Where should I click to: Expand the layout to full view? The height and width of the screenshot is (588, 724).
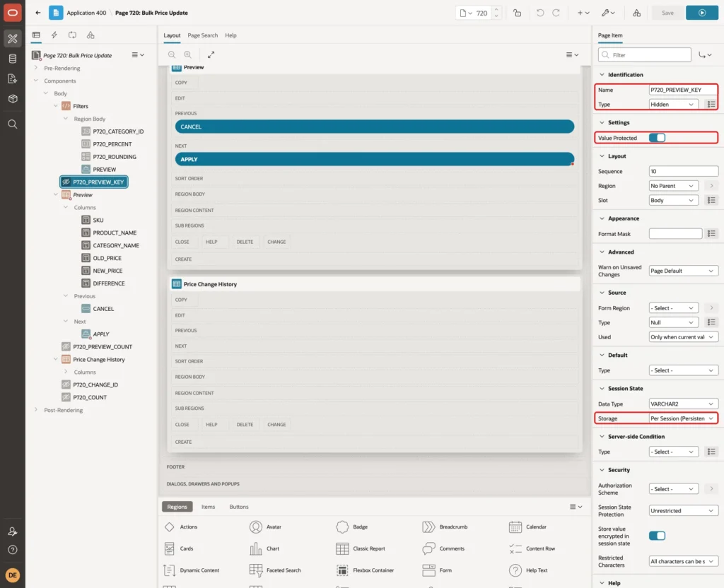211,54
